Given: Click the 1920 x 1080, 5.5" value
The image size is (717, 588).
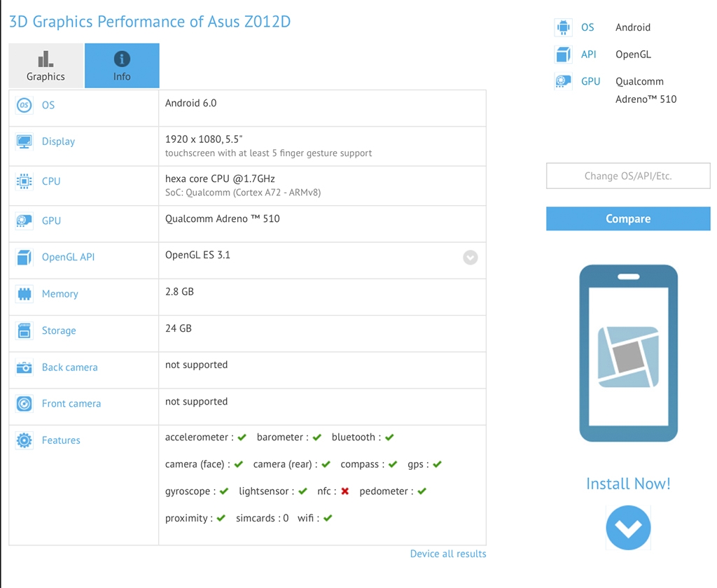Looking at the screenshot, I should click(x=204, y=139).
